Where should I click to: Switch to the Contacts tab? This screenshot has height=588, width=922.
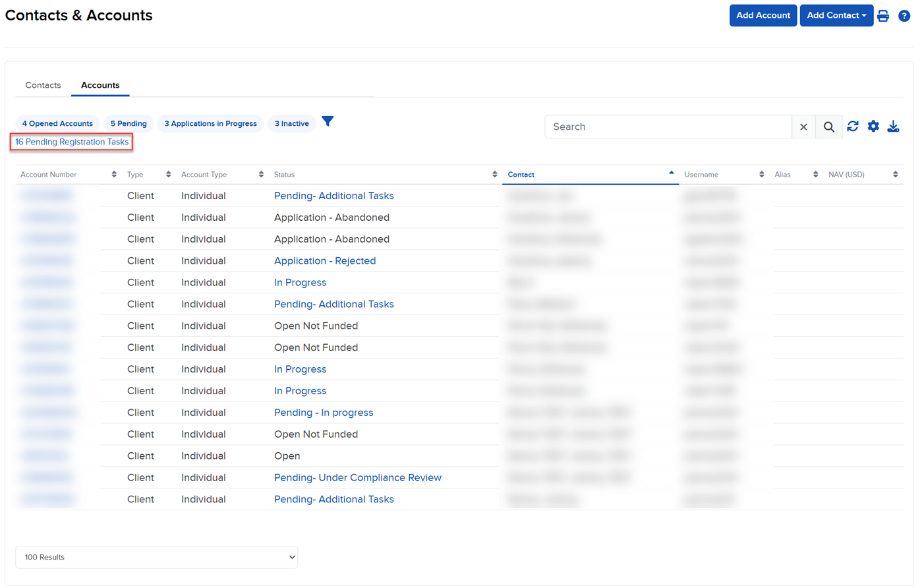[43, 85]
